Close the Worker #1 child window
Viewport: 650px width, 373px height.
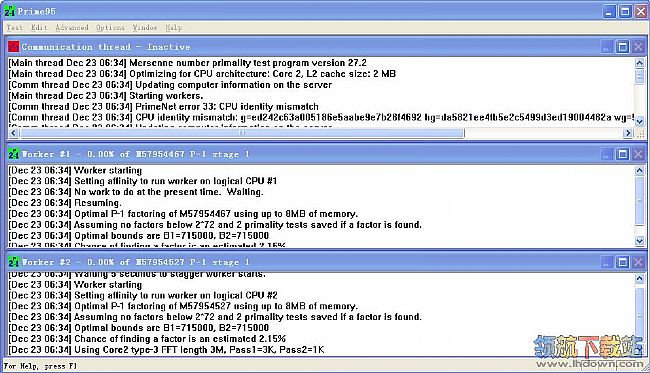[x=638, y=154]
